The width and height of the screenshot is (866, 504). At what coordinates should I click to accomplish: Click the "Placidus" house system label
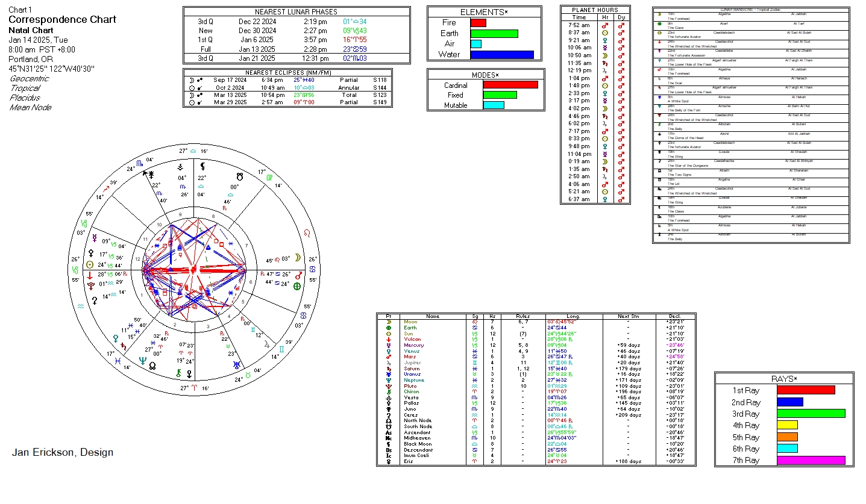pyautogui.click(x=26, y=98)
